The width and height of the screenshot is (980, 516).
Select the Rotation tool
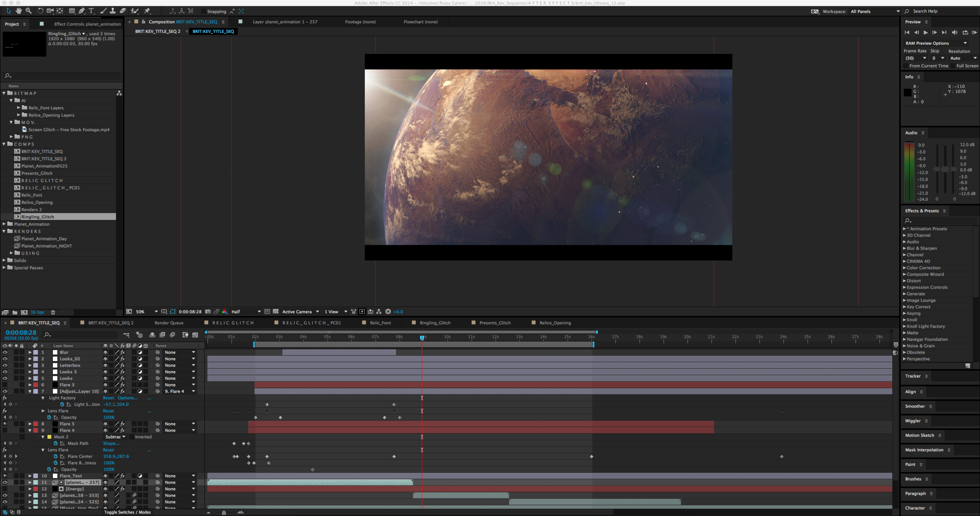click(x=40, y=11)
